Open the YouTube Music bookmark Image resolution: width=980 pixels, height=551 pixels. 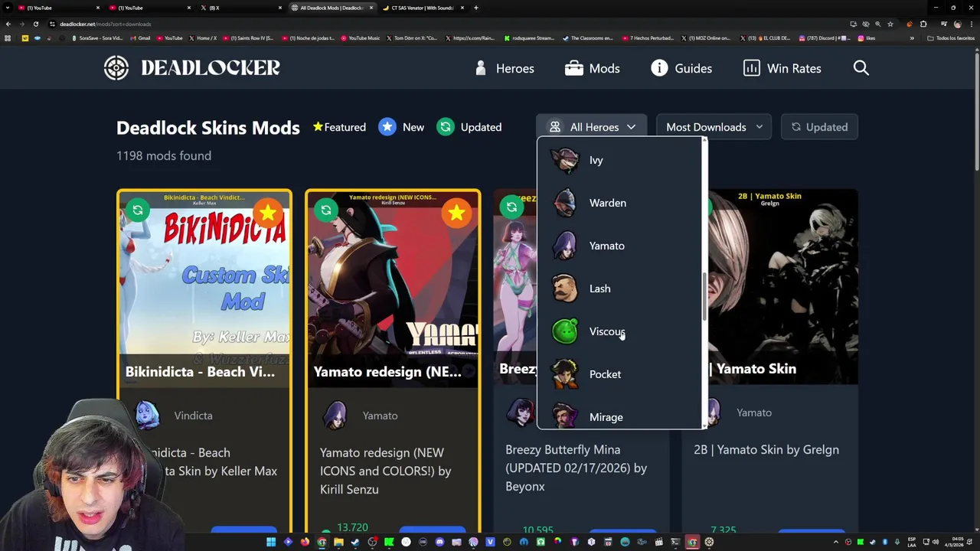[360, 37]
